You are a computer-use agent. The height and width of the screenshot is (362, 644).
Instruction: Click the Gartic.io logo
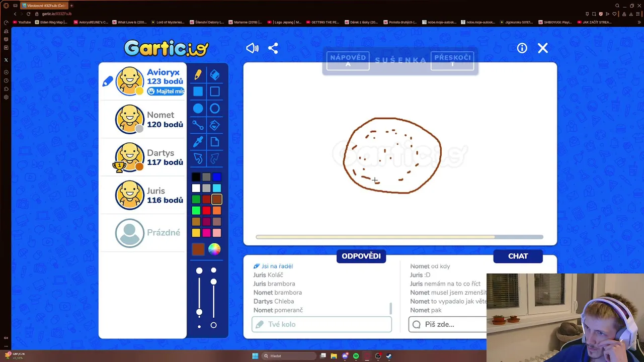point(166,48)
